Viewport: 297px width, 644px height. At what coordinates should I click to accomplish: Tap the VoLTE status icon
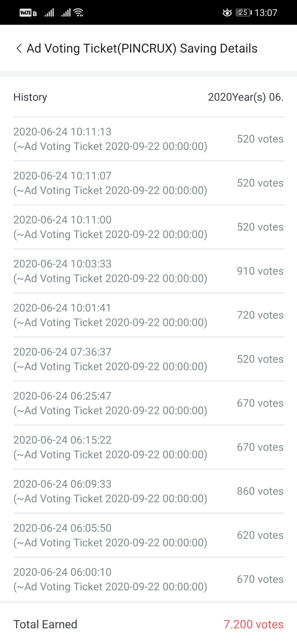(x=28, y=13)
